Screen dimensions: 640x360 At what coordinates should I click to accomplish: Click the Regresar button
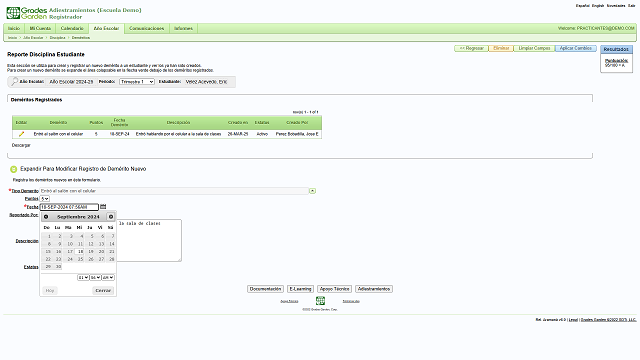click(x=471, y=48)
